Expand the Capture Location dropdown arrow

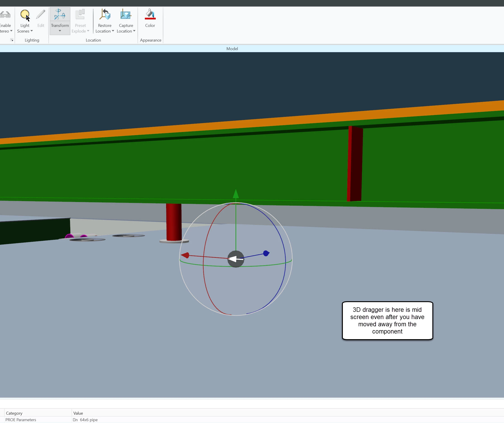[134, 31]
